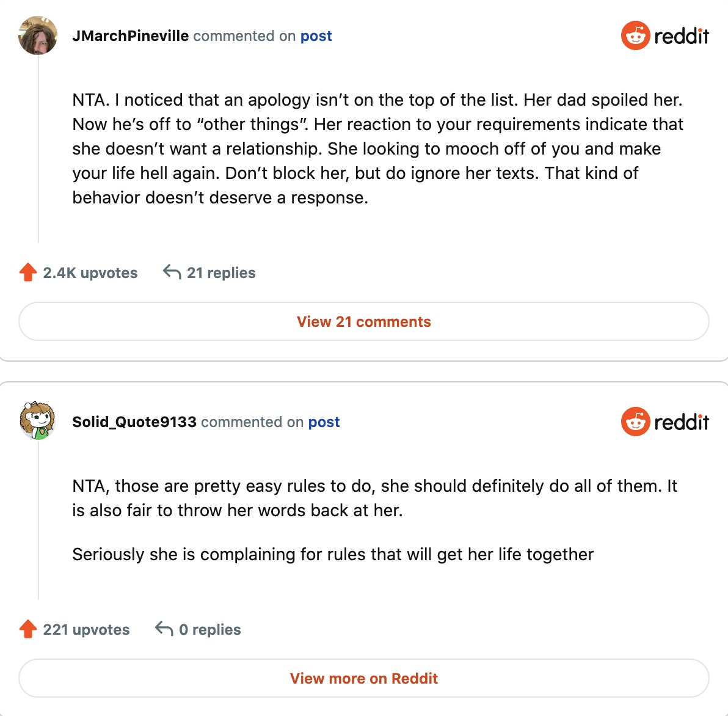
Task: Click the reply arrow beside 0 replies
Action: coord(164,629)
